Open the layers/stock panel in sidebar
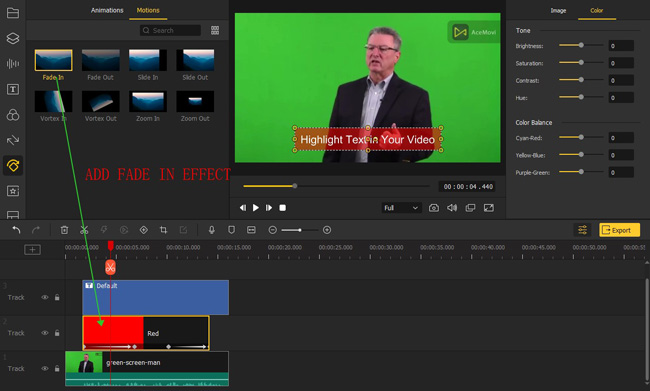 pyautogui.click(x=13, y=38)
